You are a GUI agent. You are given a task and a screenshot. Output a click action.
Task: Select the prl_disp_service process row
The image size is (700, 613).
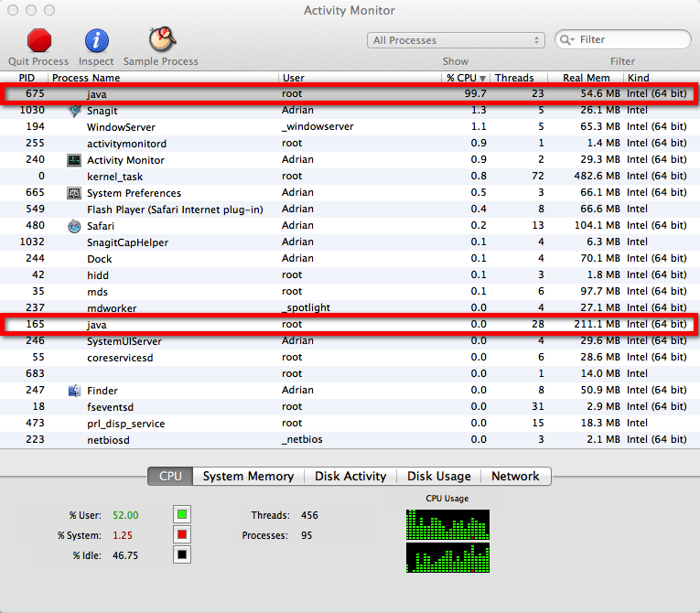tap(350, 424)
